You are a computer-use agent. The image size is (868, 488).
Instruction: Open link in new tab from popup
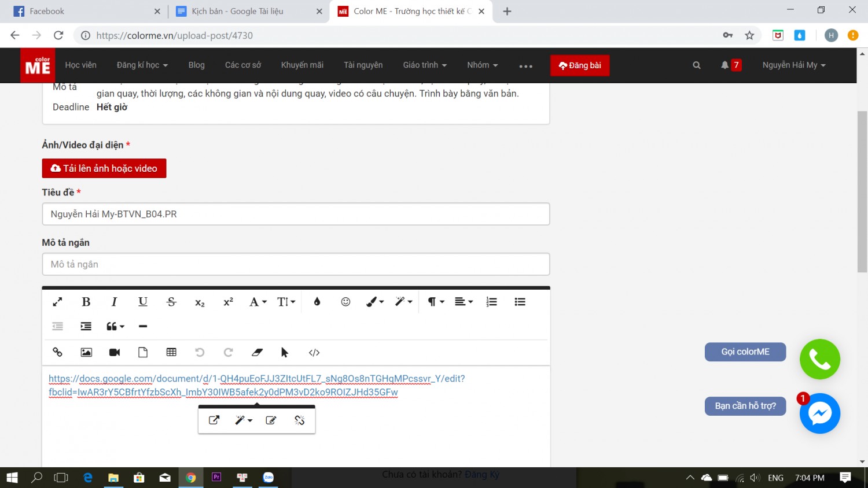tap(214, 420)
